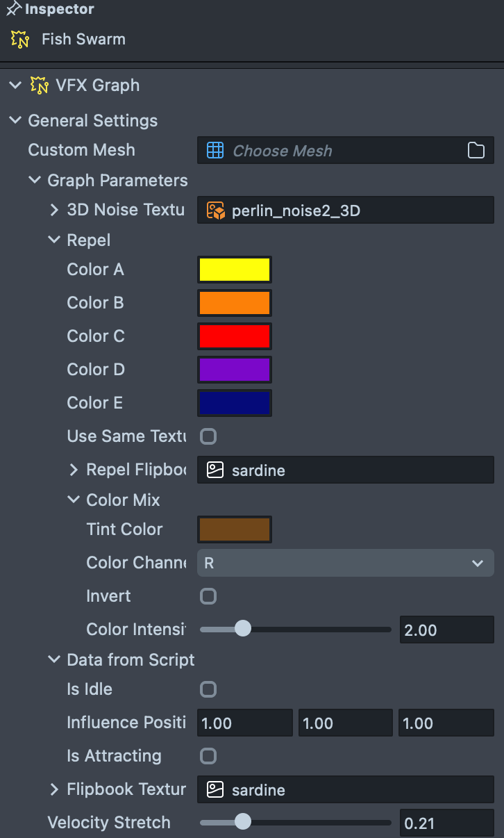Click the Color Intensity value field
Viewport: 504px width, 838px height.
tap(446, 630)
